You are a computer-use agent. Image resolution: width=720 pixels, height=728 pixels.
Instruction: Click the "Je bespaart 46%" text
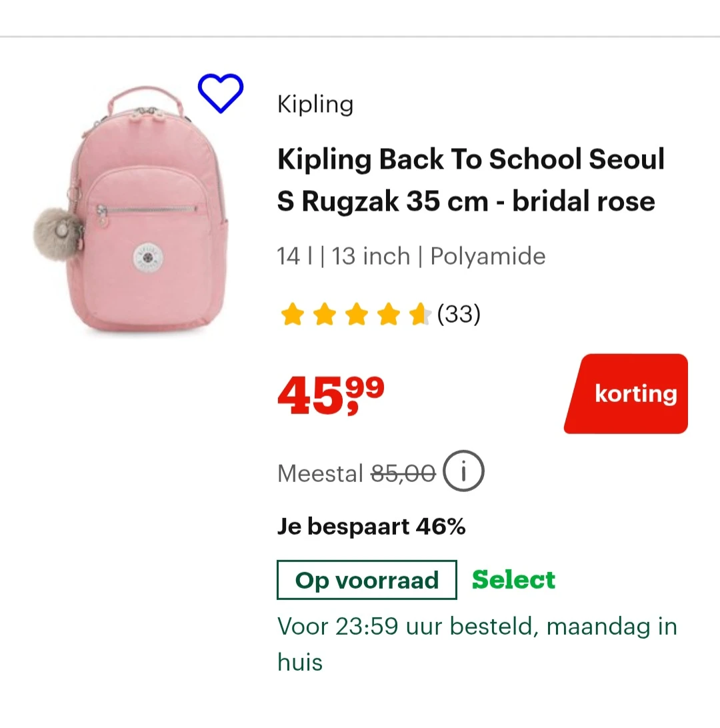(x=371, y=527)
